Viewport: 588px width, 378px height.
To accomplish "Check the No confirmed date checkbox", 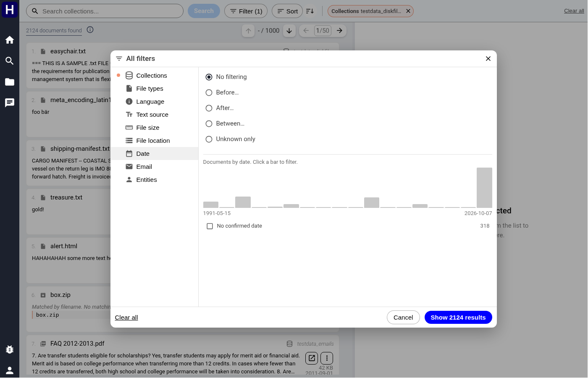I will point(210,226).
